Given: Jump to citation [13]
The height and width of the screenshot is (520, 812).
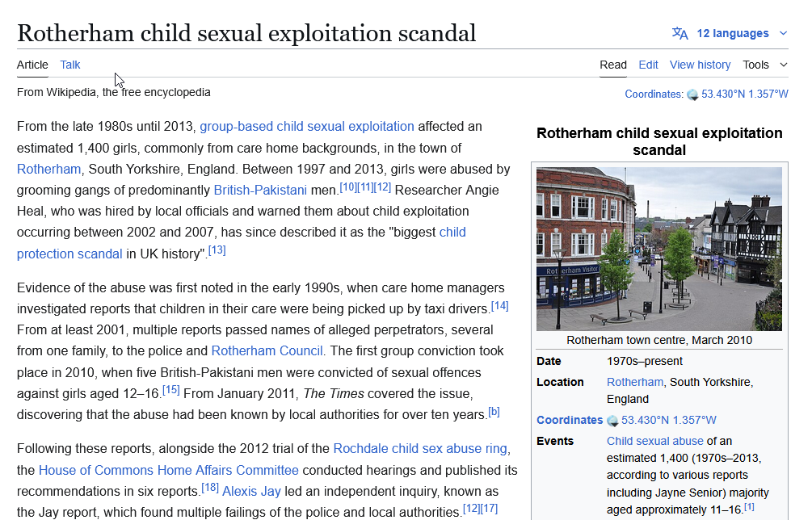Looking at the screenshot, I should tap(217, 250).
